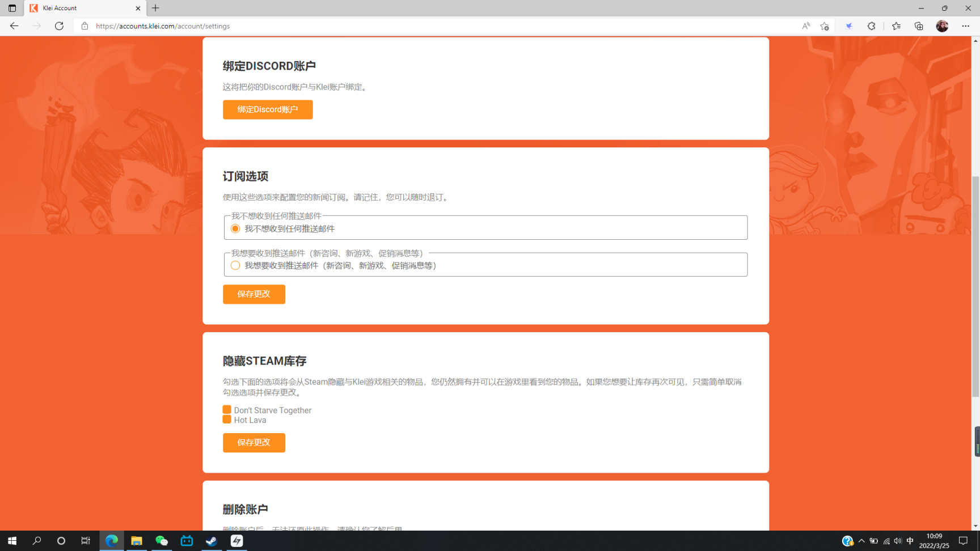The height and width of the screenshot is (551, 980).
Task: Toggle the Hot Lava checkbox
Action: coord(227,419)
